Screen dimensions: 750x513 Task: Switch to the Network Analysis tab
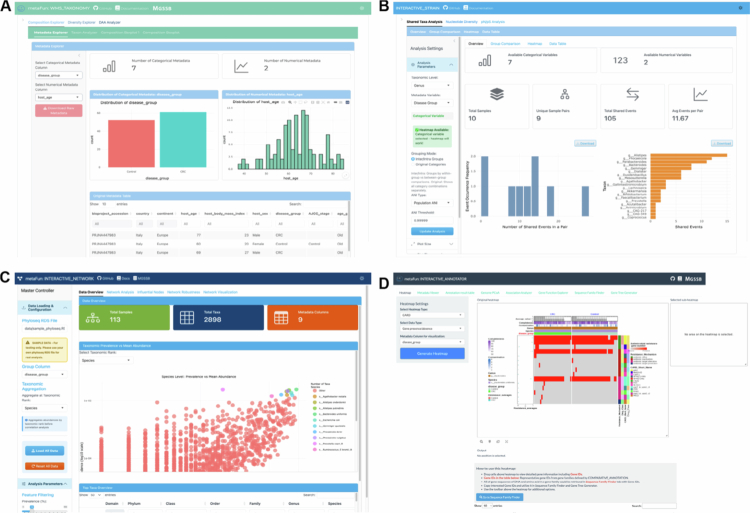pyautogui.click(x=120, y=292)
